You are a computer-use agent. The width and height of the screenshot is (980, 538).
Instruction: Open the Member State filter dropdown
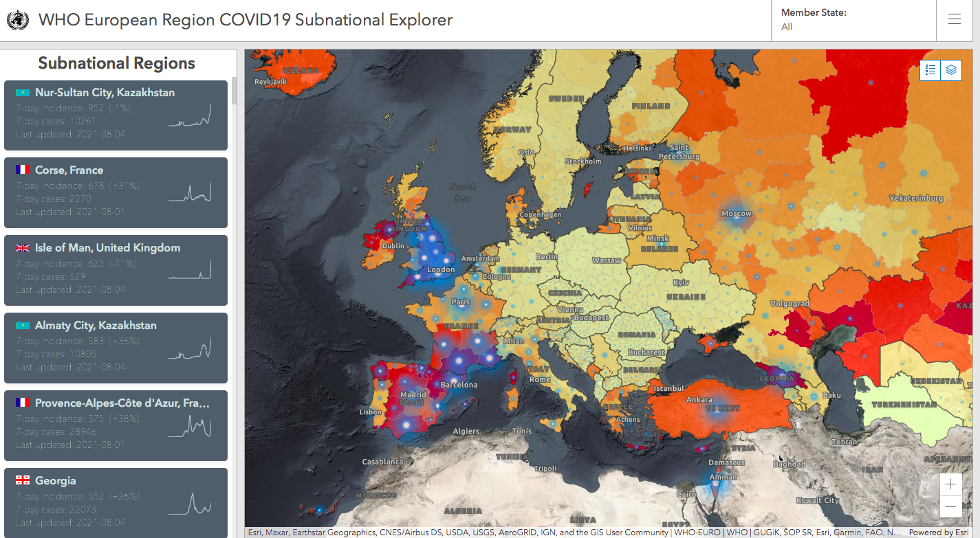pyautogui.click(x=853, y=20)
